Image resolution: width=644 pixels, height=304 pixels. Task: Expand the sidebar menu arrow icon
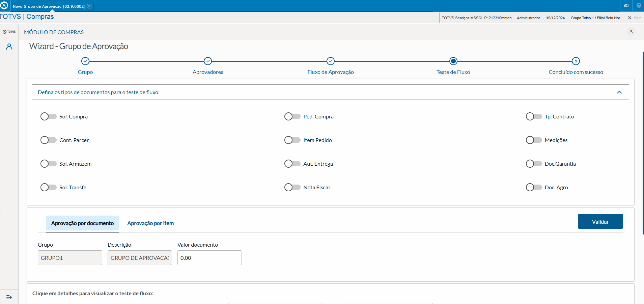coord(9,297)
